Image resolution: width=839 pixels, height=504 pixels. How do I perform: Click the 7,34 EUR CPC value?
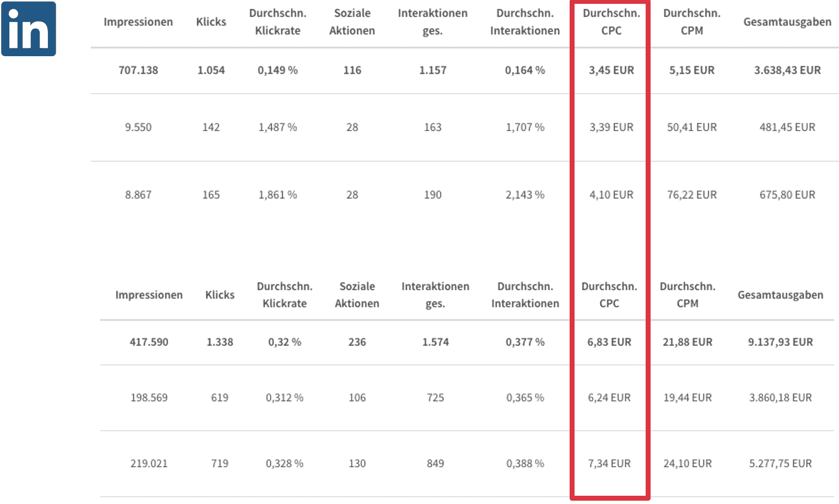click(609, 464)
